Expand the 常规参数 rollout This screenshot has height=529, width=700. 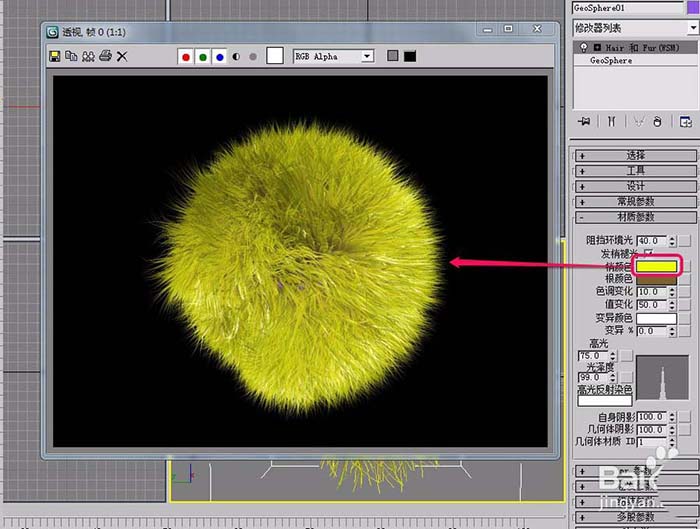tap(635, 201)
